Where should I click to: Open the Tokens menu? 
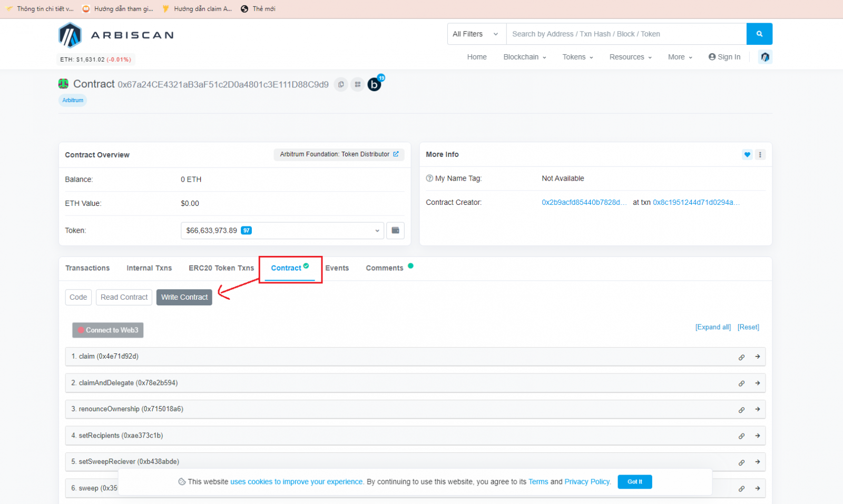click(x=577, y=57)
